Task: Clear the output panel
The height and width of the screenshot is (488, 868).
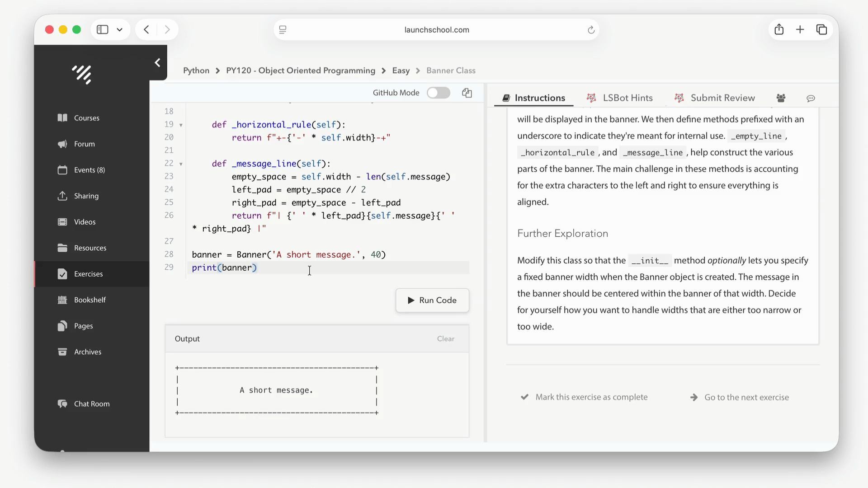Action: pos(445,338)
